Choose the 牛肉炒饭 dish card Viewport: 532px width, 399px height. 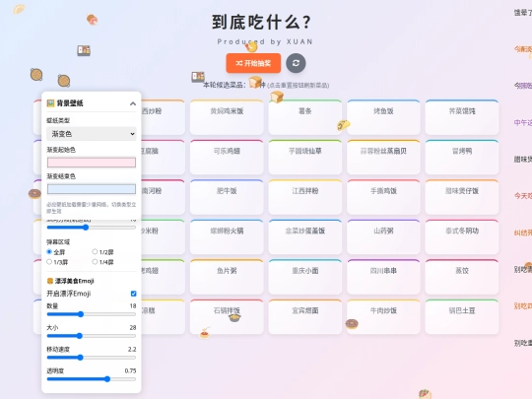point(383,317)
